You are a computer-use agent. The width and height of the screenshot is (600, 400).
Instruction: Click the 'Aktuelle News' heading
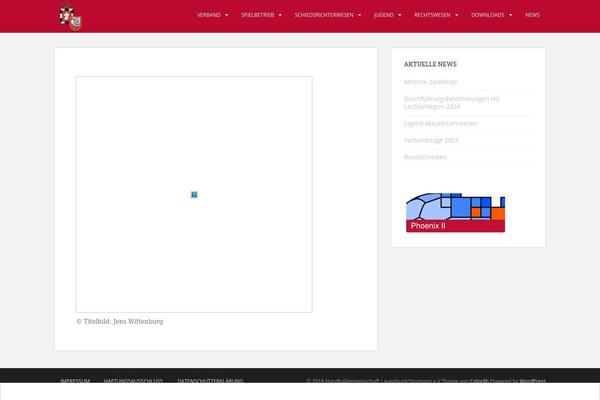pos(430,64)
